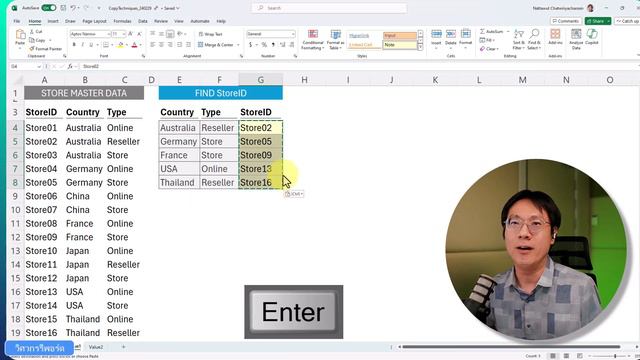Open Find & Select magnifier menu
This screenshot has width=640, height=360.
534,39
